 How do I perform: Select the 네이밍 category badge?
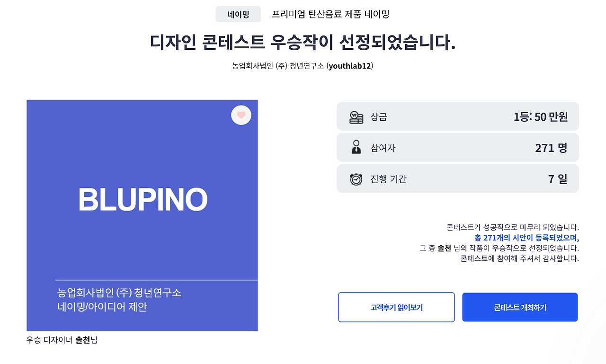point(239,14)
